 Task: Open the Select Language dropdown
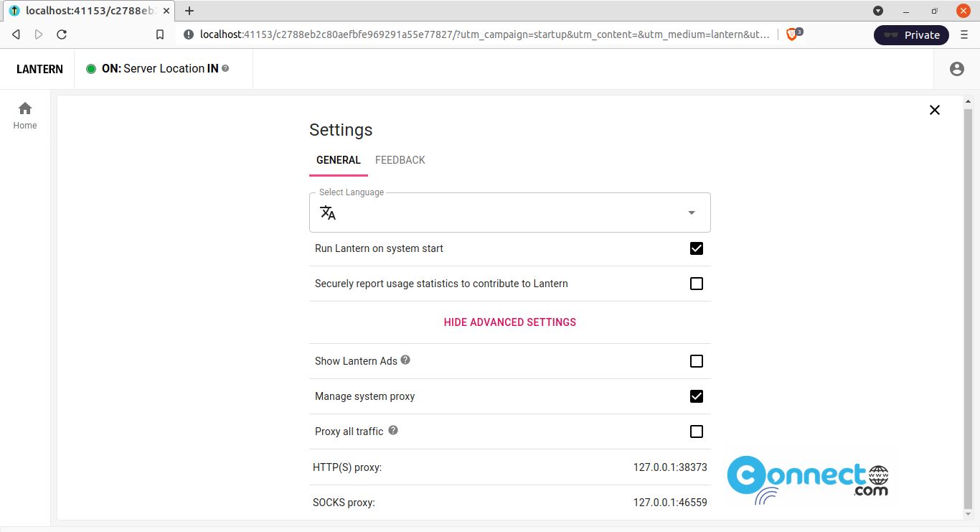pyautogui.click(x=510, y=213)
